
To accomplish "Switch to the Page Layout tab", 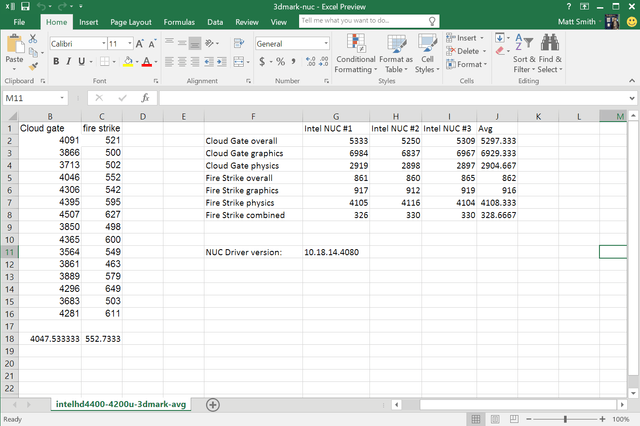I will point(131,22).
